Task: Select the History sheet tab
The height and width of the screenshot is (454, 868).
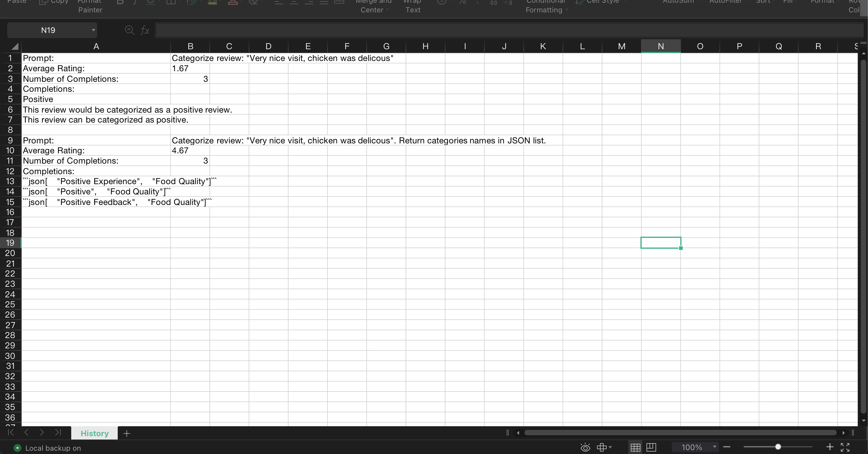Action: tap(94, 433)
